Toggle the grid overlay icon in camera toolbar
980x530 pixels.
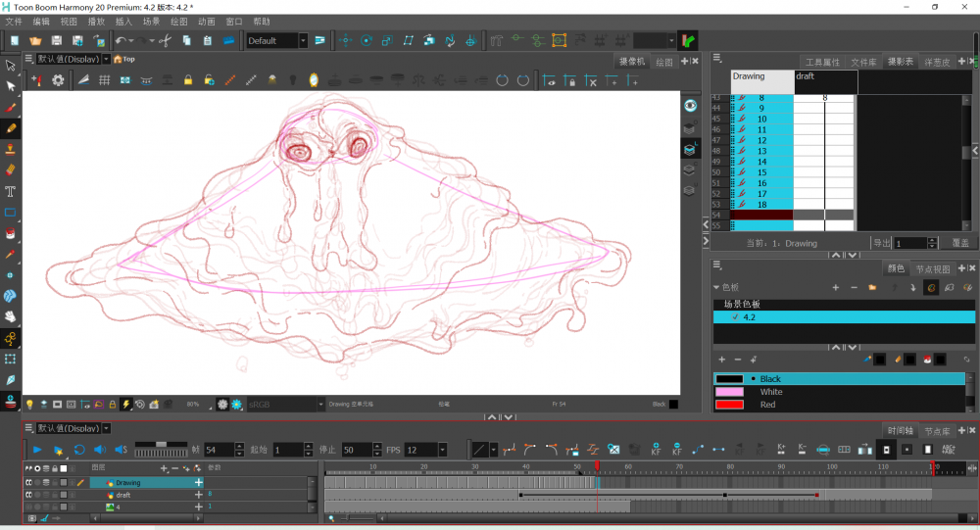click(104, 80)
